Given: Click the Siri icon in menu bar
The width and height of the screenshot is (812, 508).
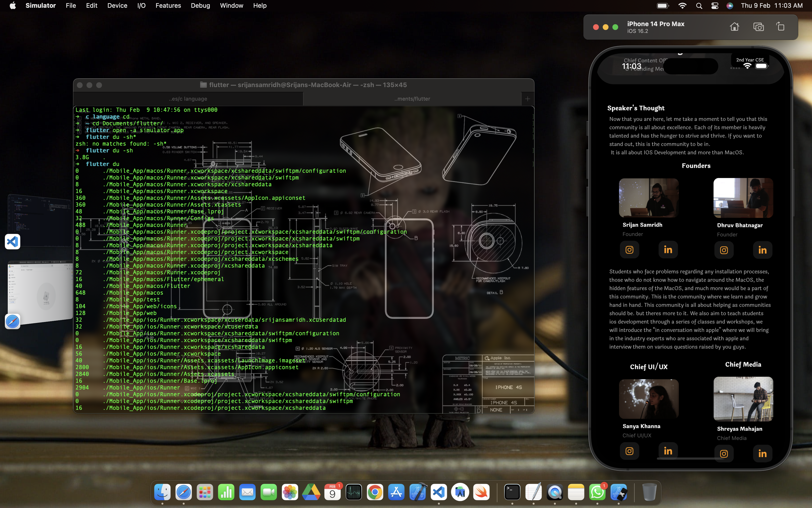Looking at the screenshot, I should coord(730,6).
